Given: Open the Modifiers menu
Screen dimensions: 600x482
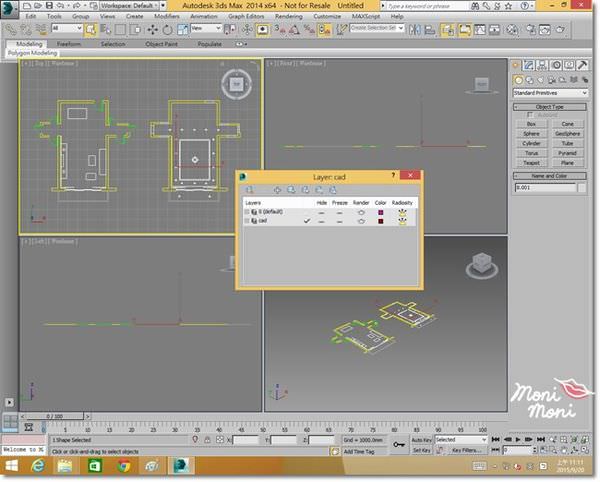Looking at the screenshot, I should [x=166, y=17].
